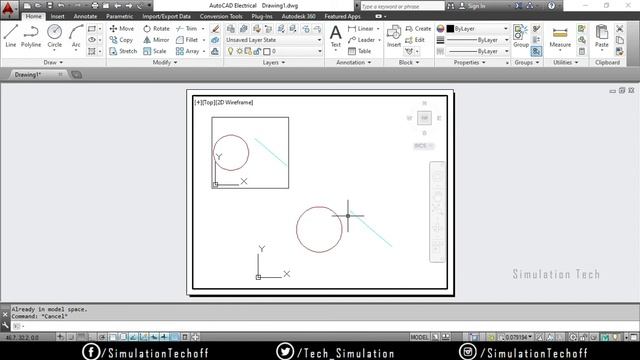The width and height of the screenshot is (640, 360).
Task: Switch to the Drawing1 document tab
Action: click(28, 75)
